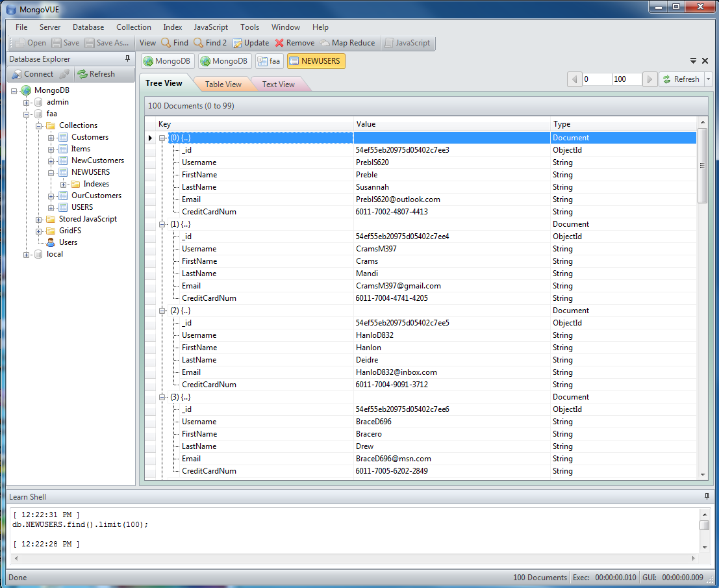Click the Find 2 magnifier icon
The image size is (719, 588).
(x=199, y=43)
